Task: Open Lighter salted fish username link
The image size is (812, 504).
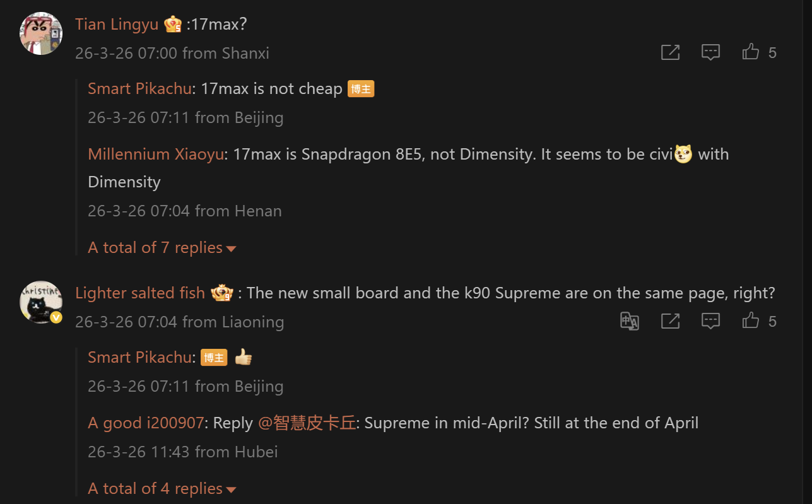Action: tap(139, 293)
